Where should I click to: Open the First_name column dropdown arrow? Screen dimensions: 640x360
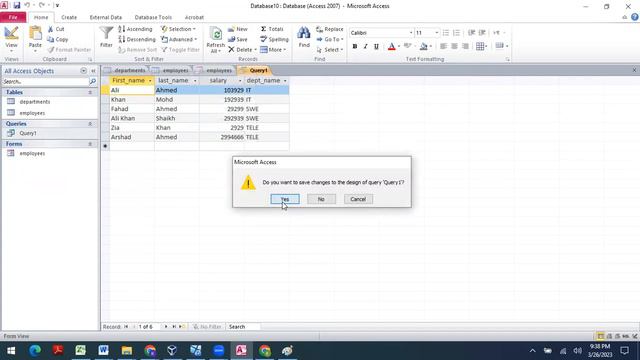tap(150, 81)
